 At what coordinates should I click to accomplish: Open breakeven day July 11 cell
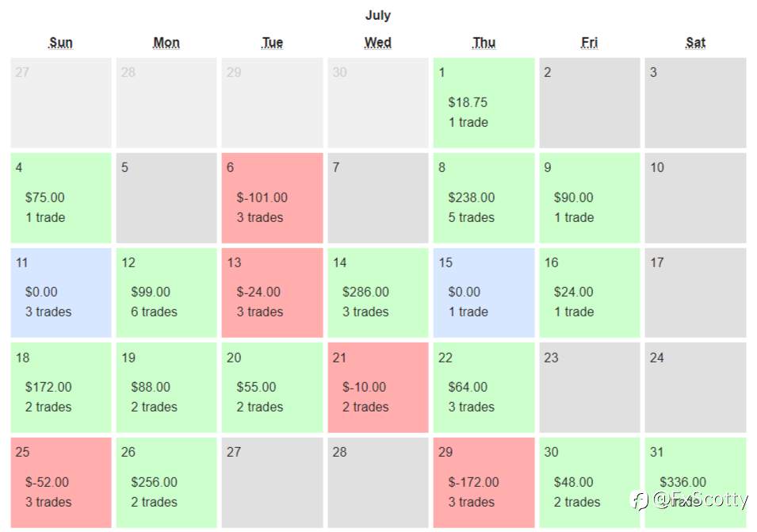(61, 293)
